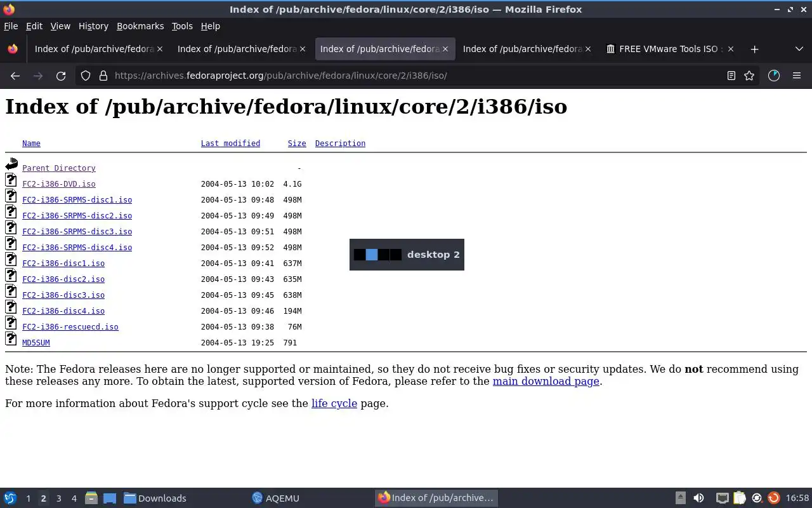
Task: Open the volume speaker icon in the tray
Action: point(698,498)
